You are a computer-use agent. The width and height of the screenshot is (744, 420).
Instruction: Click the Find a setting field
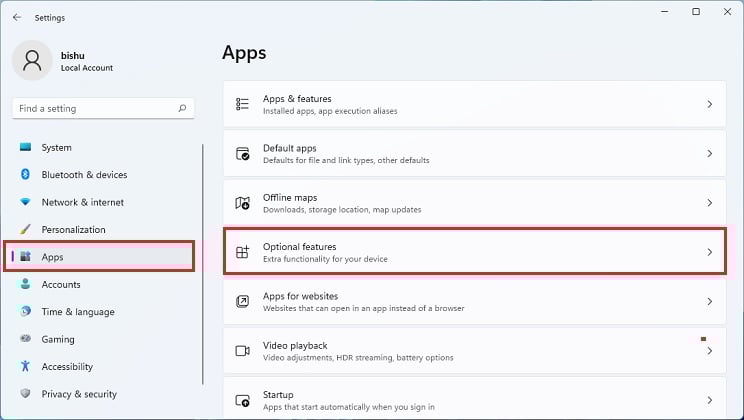point(103,108)
